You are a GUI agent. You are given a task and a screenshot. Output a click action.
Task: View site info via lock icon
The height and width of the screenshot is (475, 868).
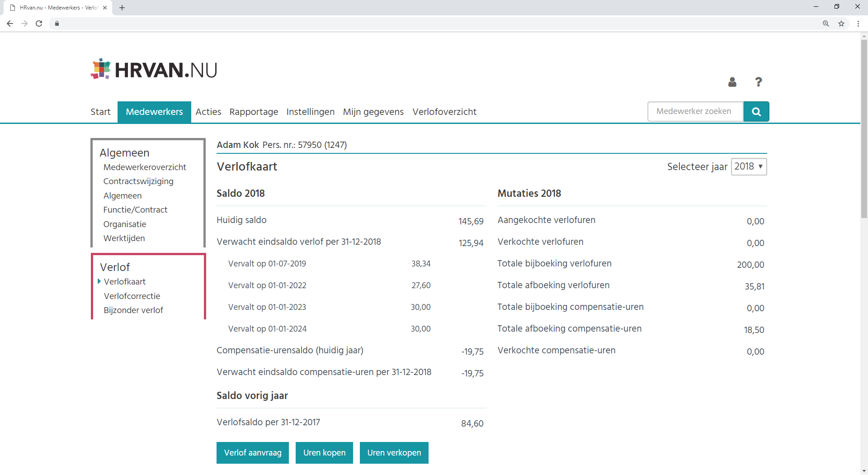tap(57, 24)
